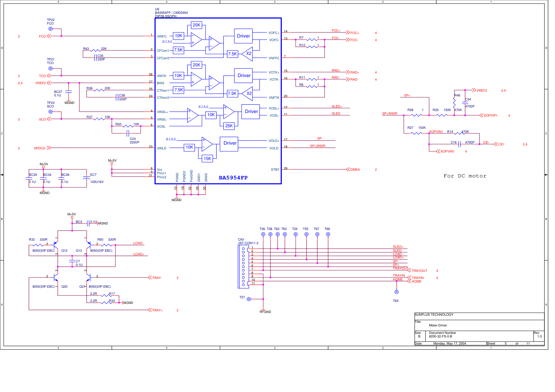Click resistor R7 label
Image resolution: width=555 pixels, height=392 pixels.
point(301,38)
